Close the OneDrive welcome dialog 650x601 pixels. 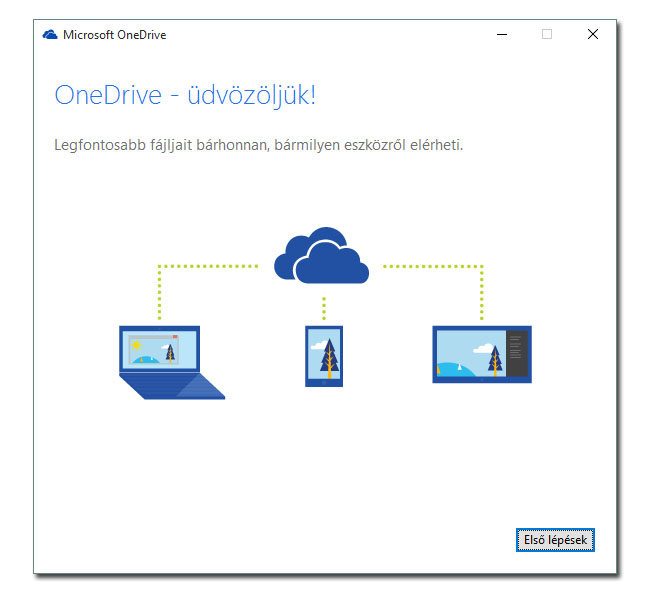tap(593, 34)
